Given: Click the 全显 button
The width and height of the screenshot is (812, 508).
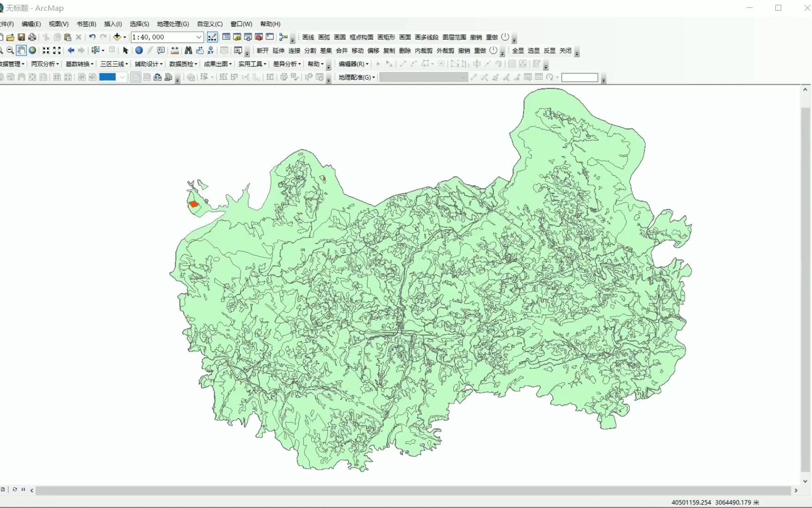Looking at the screenshot, I should 518,51.
